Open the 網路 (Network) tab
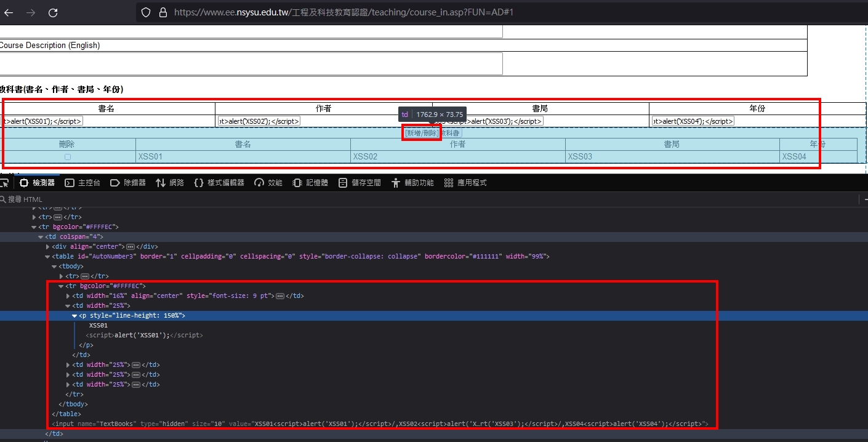Screen dimensions: 868x442 (x=170, y=183)
